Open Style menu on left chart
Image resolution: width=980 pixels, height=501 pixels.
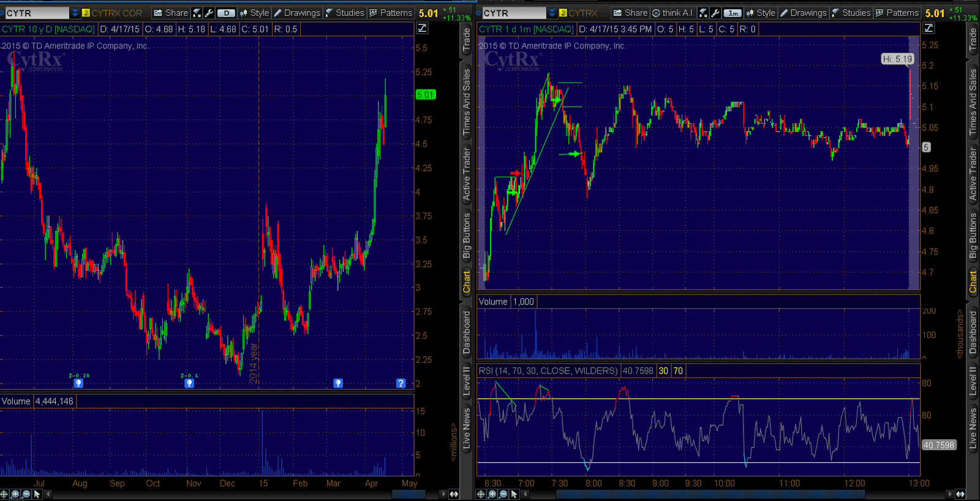pyautogui.click(x=254, y=13)
